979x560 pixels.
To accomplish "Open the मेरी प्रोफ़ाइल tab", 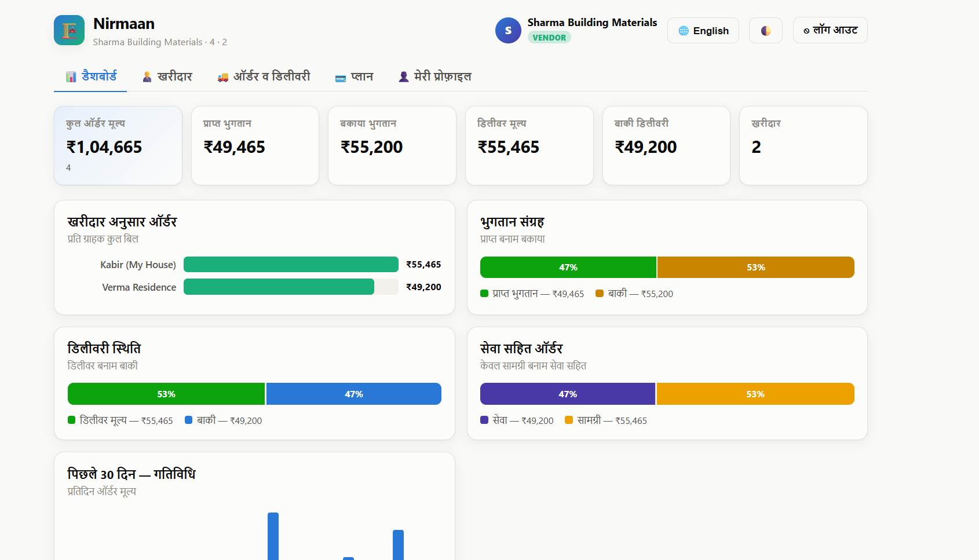I will (435, 76).
